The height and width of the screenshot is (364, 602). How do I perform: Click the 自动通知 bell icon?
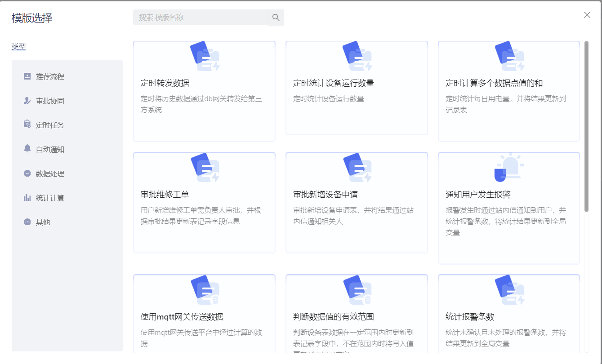click(27, 149)
